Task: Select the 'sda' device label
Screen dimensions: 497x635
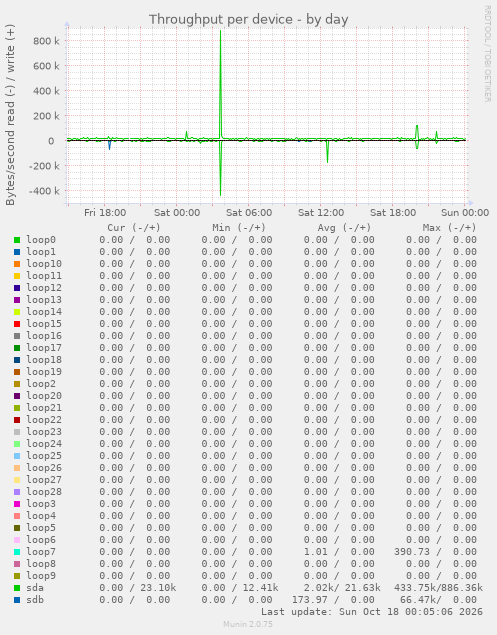Action: click(35, 588)
